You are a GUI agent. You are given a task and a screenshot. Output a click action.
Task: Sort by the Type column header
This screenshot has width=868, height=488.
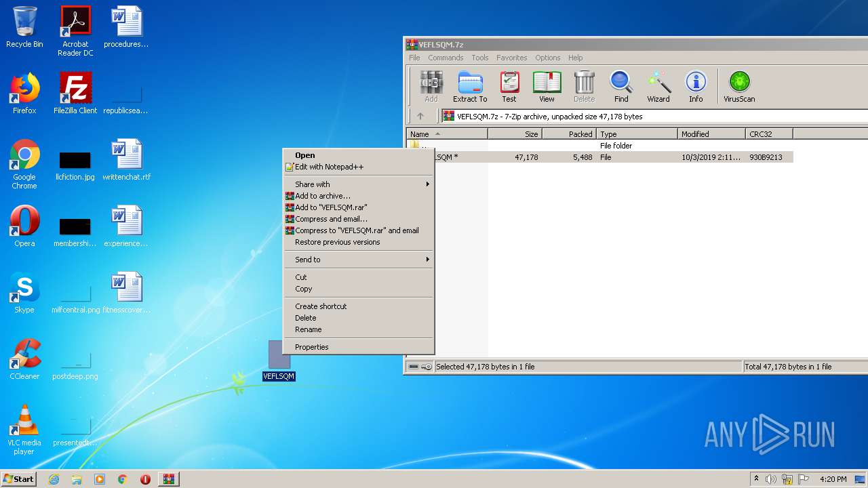(637, 134)
